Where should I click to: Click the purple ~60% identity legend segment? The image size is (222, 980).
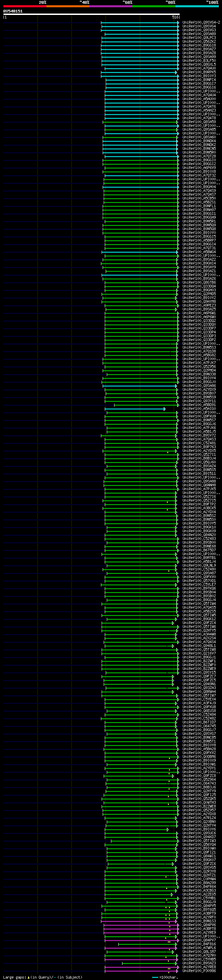click(x=111, y=7)
